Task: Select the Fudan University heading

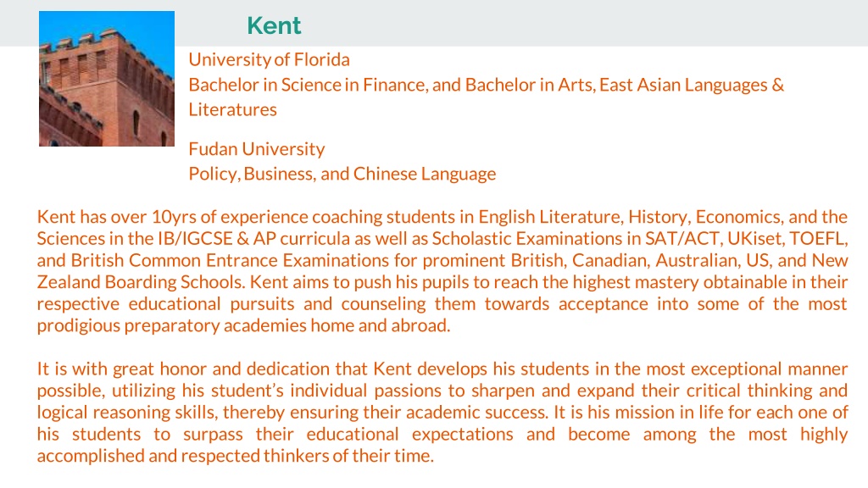Action: (x=257, y=149)
